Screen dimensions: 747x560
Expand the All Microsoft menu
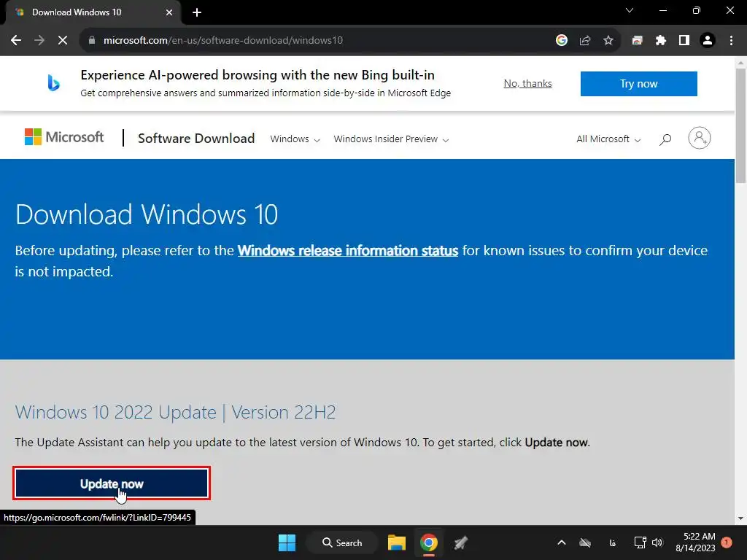(608, 139)
